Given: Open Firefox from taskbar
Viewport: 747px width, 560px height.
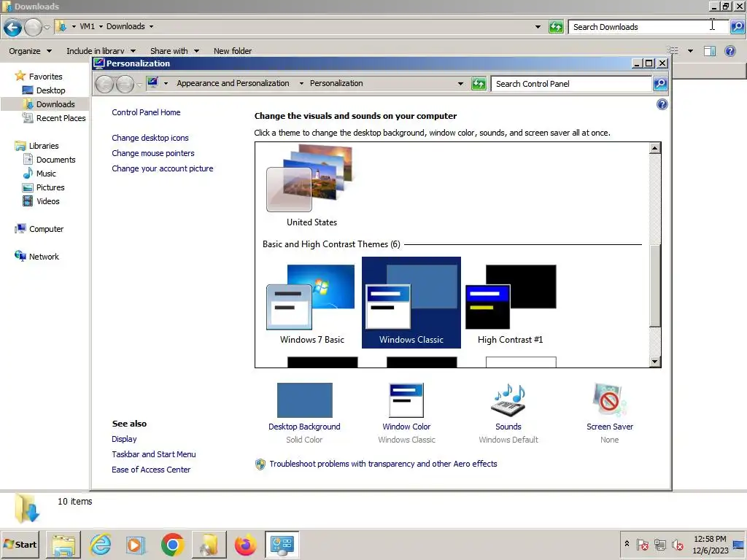Looking at the screenshot, I should coord(245,545).
